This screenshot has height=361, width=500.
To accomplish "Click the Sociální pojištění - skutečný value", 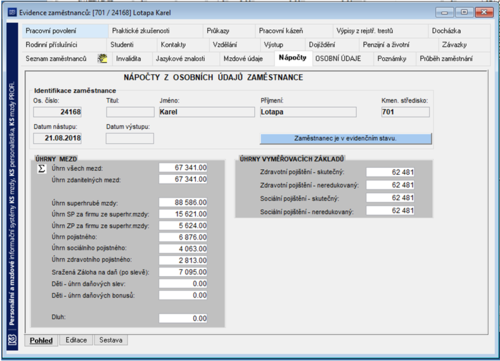I will pyautogui.click(x=390, y=198).
